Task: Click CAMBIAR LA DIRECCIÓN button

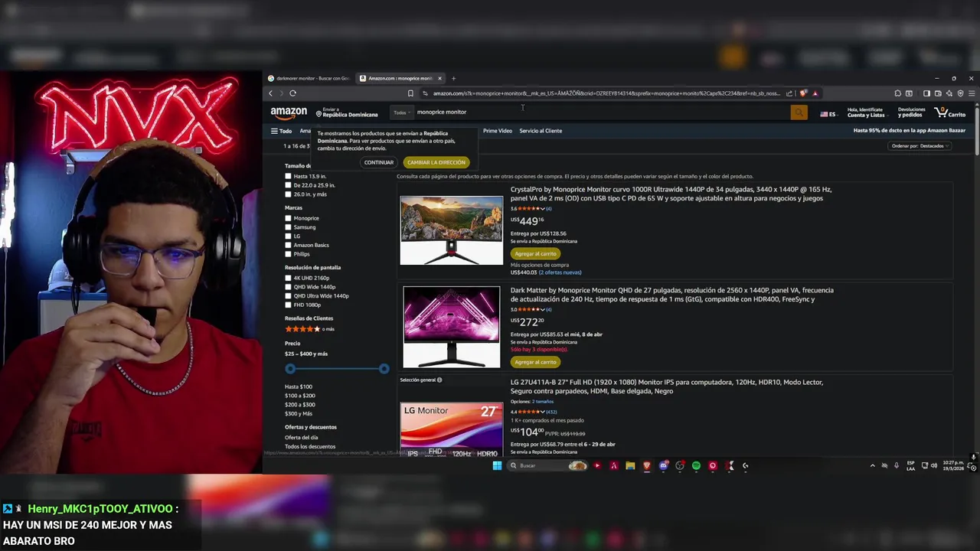Action: pos(436,162)
